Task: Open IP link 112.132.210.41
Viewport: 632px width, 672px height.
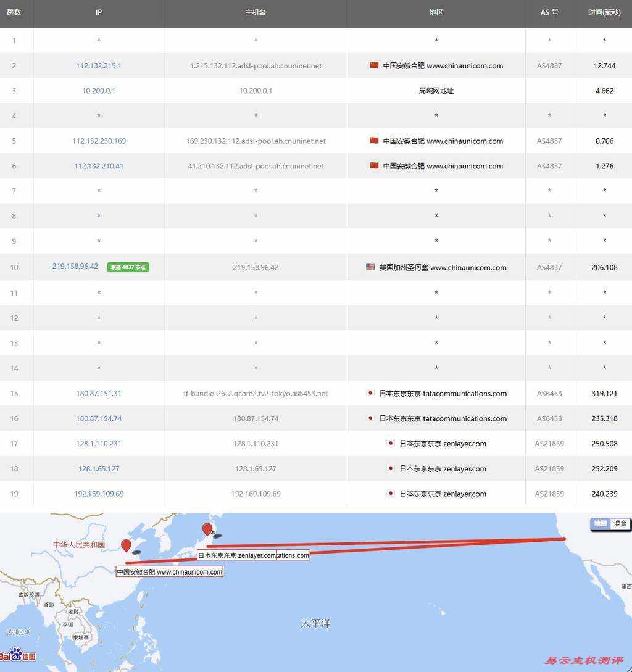Action: (99, 166)
